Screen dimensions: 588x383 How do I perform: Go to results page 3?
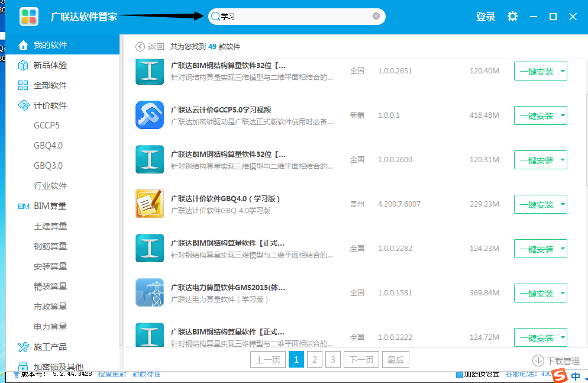[x=333, y=360]
